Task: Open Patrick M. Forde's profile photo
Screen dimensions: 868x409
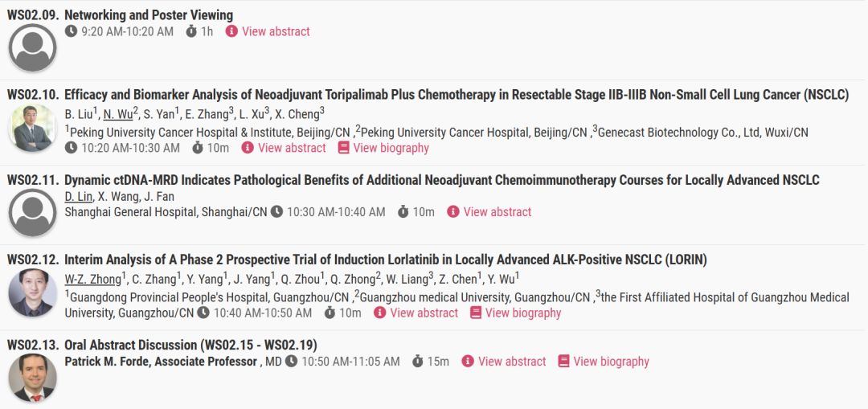Action: tap(33, 378)
